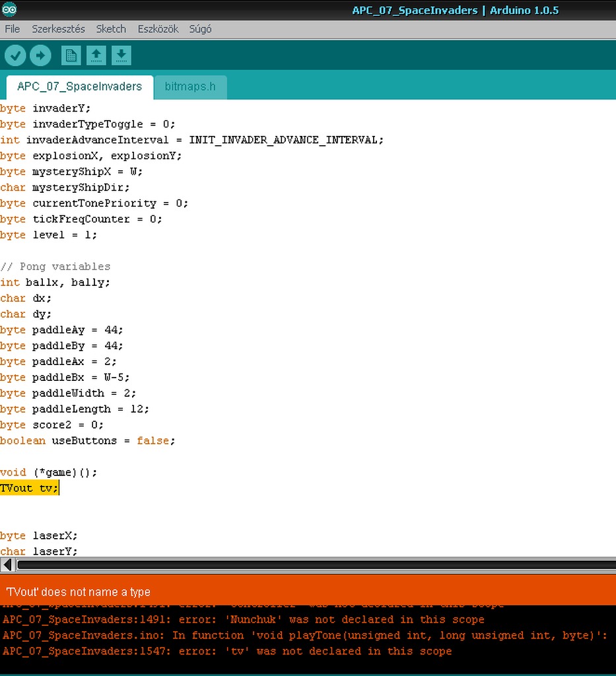
Task: Open a sketch with the Open icon
Action: (x=96, y=55)
